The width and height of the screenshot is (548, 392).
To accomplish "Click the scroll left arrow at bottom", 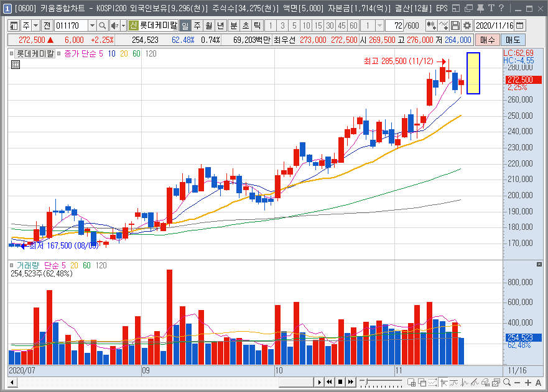I will click(x=12, y=383).
